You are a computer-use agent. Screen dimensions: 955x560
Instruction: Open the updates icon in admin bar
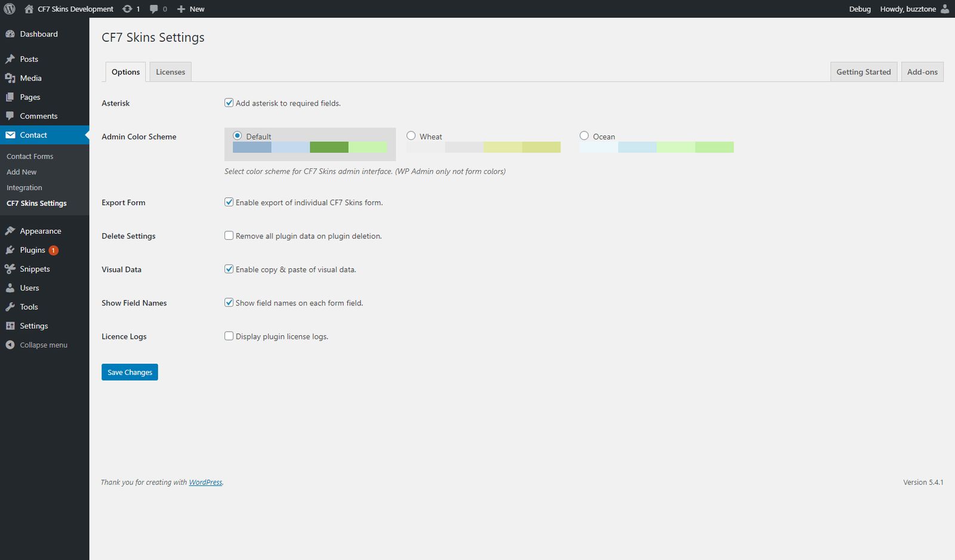(x=127, y=9)
